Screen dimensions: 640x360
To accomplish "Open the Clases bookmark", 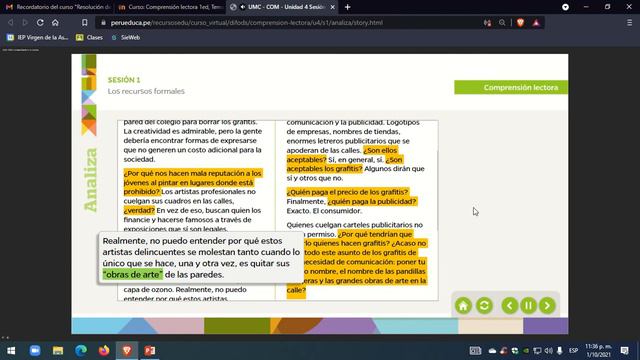I will (x=89, y=37).
